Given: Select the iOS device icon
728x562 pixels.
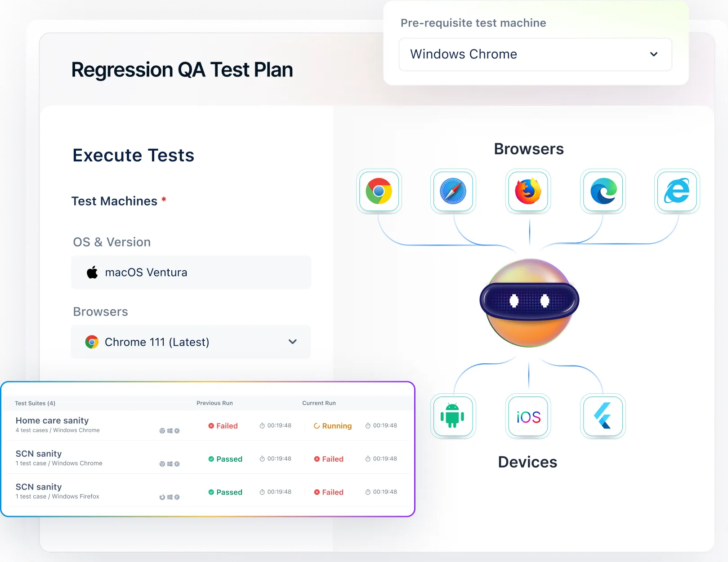Looking at the screenshot, I should click(x=528, y=416).
